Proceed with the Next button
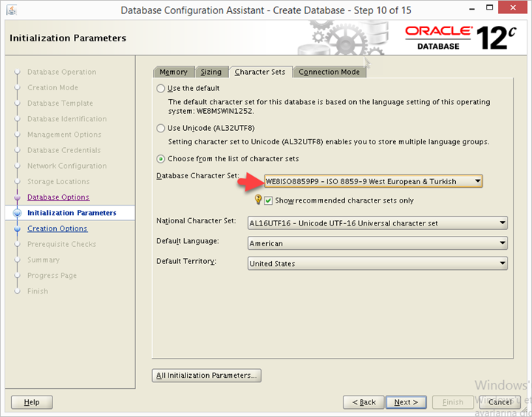The width and height of the screenshot is (532, 417). (x=406, y=402)
